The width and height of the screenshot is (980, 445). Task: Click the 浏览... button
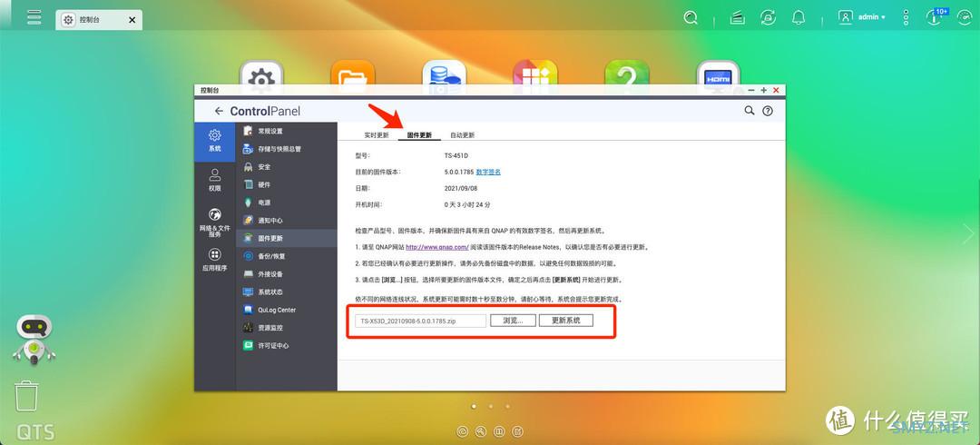513,321
